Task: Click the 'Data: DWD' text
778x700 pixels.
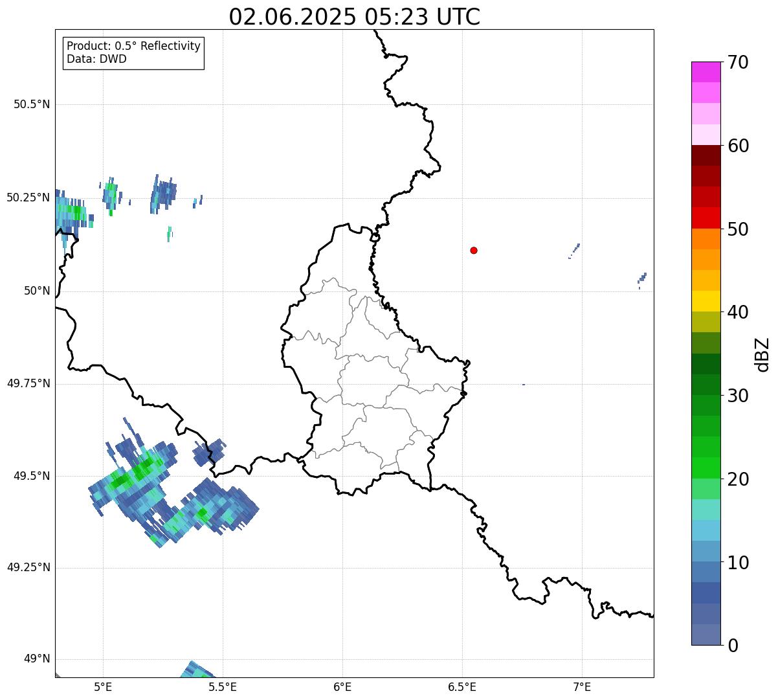Action: (96, 60)
